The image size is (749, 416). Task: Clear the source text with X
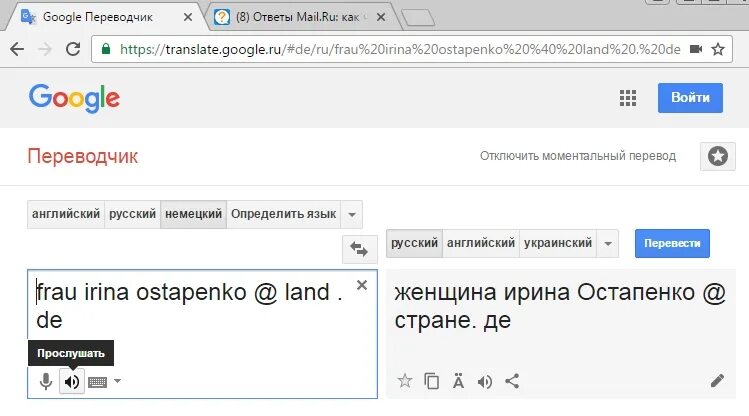(x=362, y=285)
